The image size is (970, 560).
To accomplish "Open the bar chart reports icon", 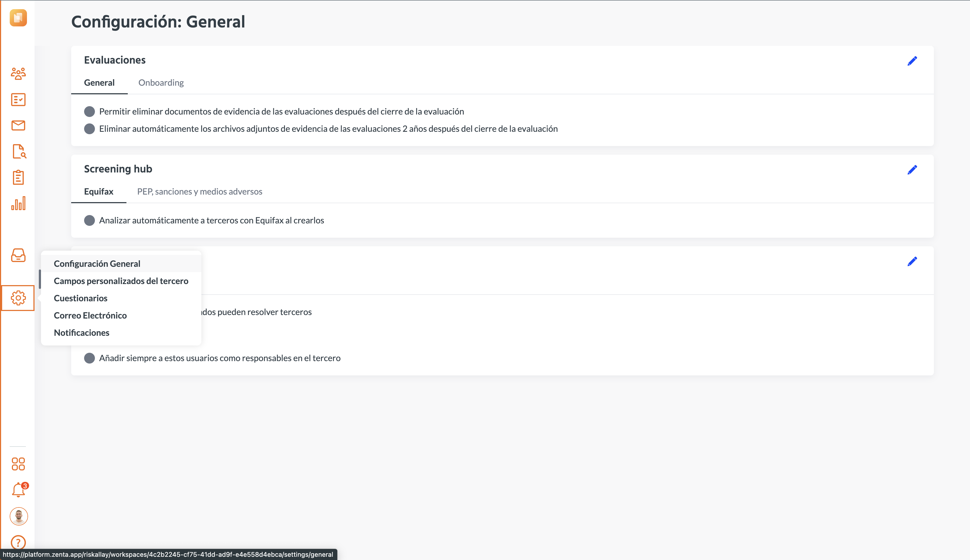I will [x=18, y=203].
